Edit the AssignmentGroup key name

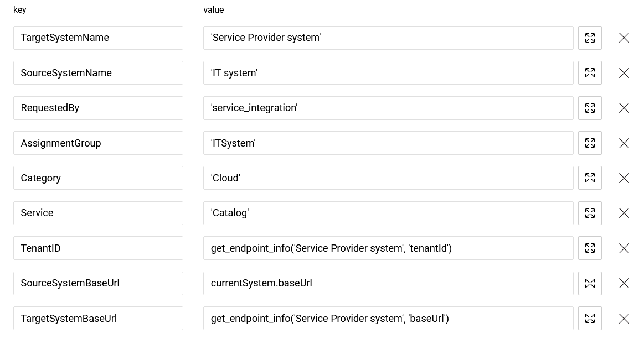click(x=98, y=143)
